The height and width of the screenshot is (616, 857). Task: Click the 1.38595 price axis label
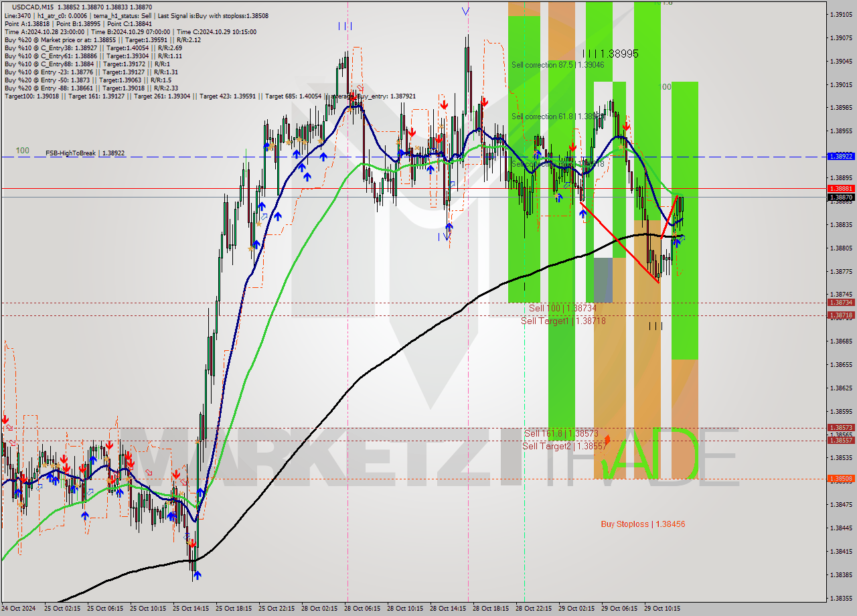point(841,411)
